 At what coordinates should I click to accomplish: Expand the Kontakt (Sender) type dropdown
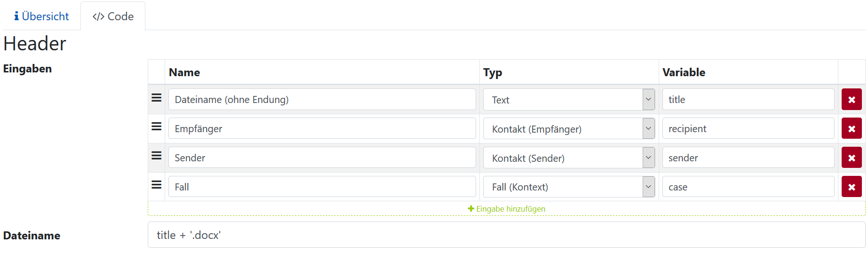(x=569, y=158)
